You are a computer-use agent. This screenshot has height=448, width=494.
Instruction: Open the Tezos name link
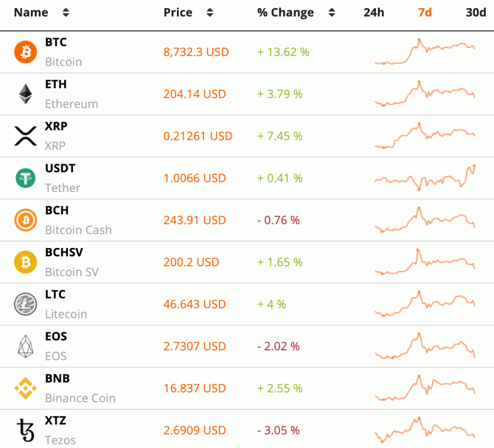(60, 440)
